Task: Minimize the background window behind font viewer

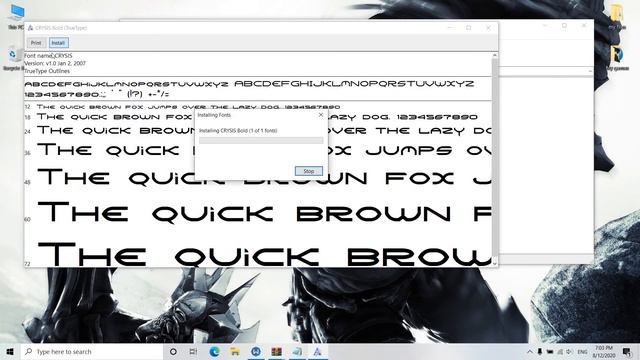Action: pos(545,25)
